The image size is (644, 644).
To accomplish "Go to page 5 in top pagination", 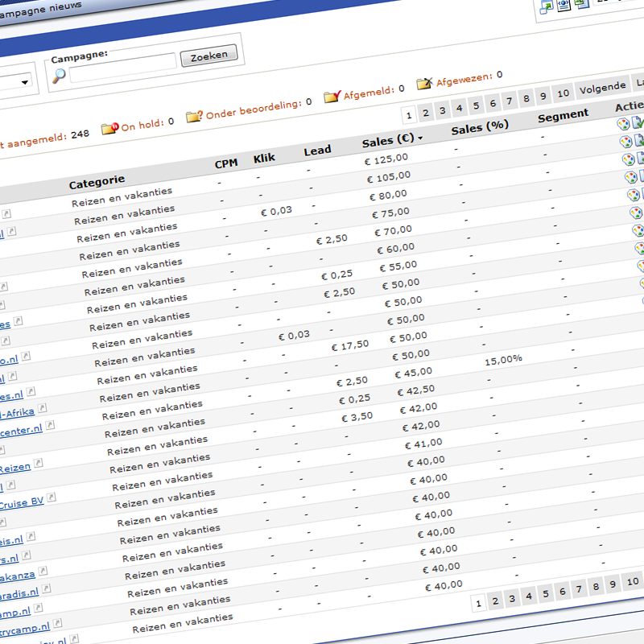I will click(x=476, y=106).
